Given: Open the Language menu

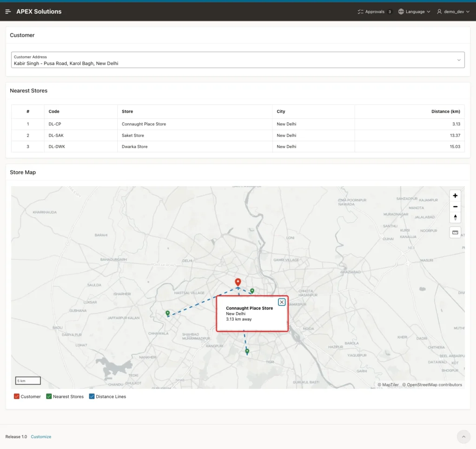Looking at the screenshot, I should [415, 12].
